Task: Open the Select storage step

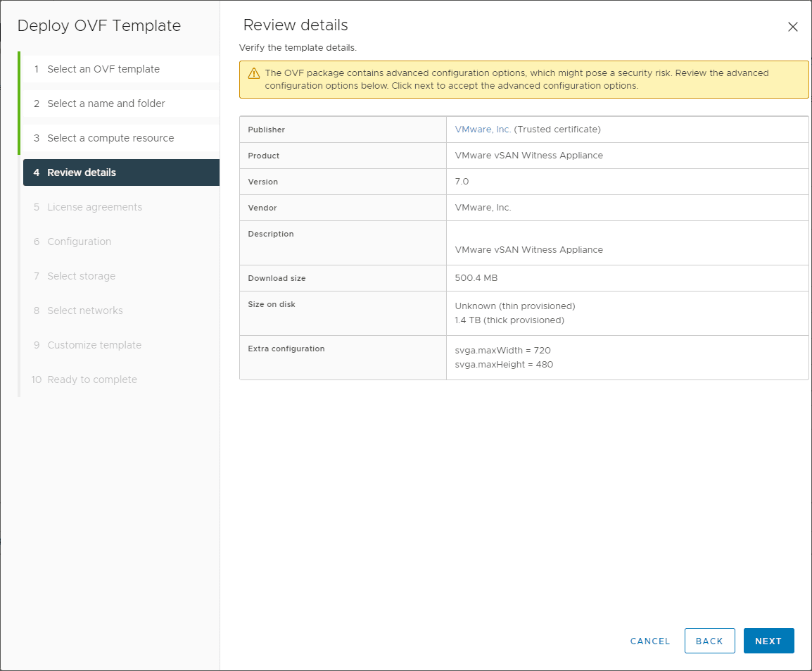Action: [x=81, y=276]
